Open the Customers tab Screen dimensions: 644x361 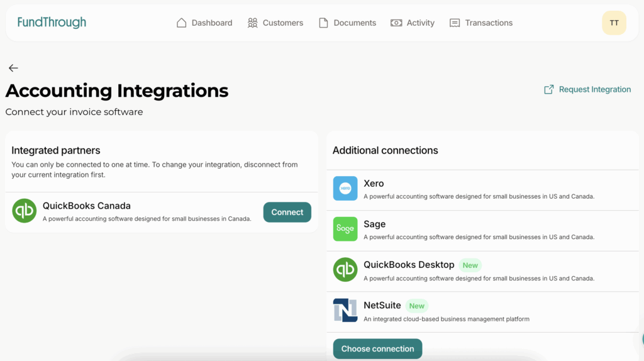[x=275, y=23]
